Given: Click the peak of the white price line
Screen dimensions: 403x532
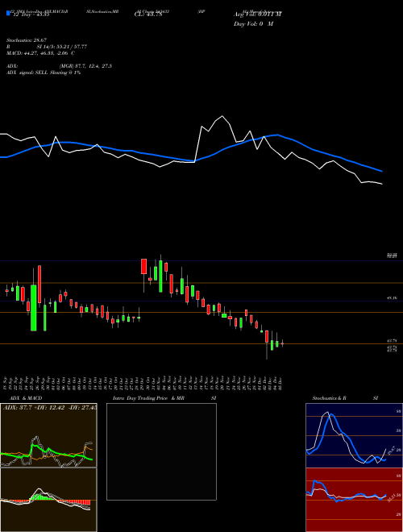Looking at the screenshot, I should coord(222,116).
